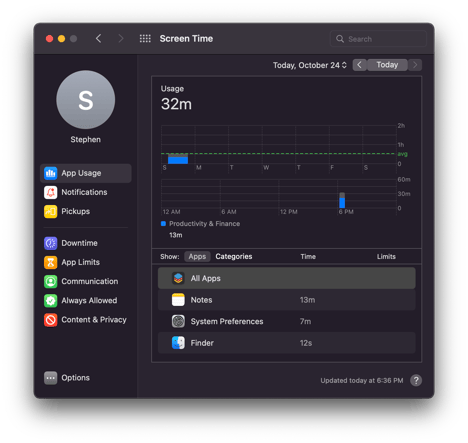Click Stephen's avatar circle
The image size is (468, 443).
click(x=86, y=100)
